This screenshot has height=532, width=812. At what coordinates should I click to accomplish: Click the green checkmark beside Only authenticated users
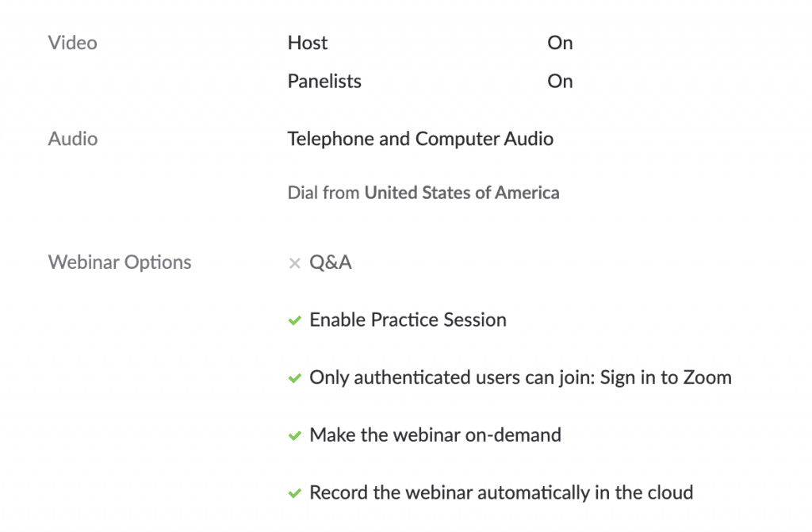click(295, 379)
